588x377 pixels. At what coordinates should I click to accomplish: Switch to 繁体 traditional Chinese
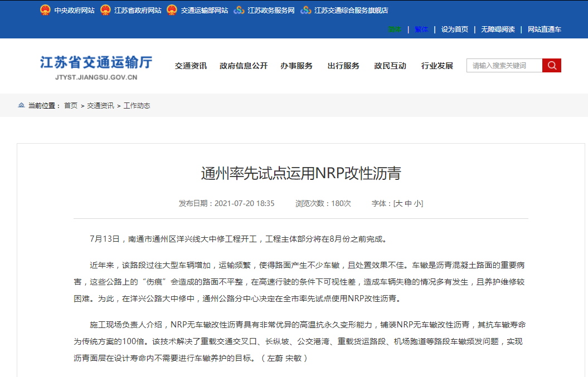coord(421,29)
